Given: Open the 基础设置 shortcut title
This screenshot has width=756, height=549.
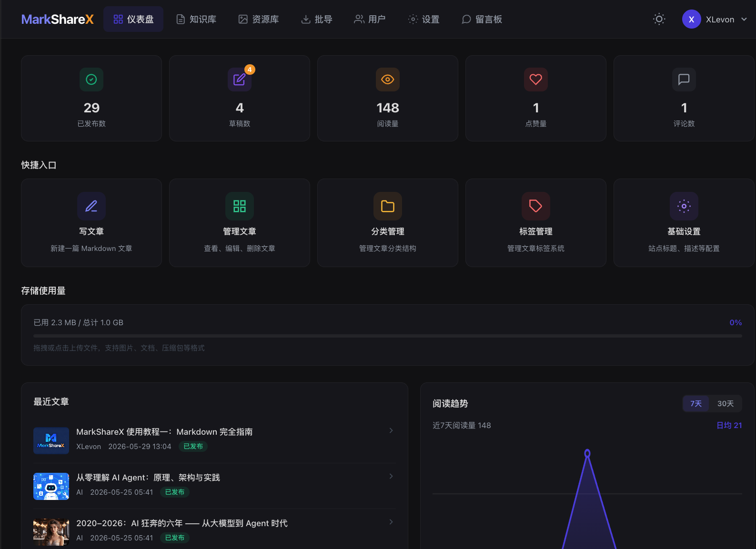Looking at the screenshot, I should click(684, 231).
